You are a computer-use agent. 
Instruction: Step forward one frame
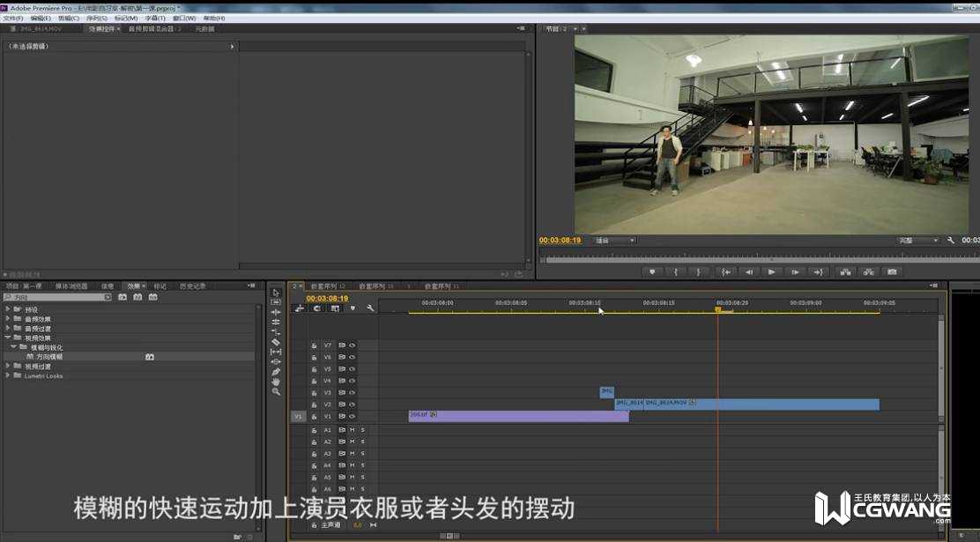pyautogui.click(x=795, y=272)
